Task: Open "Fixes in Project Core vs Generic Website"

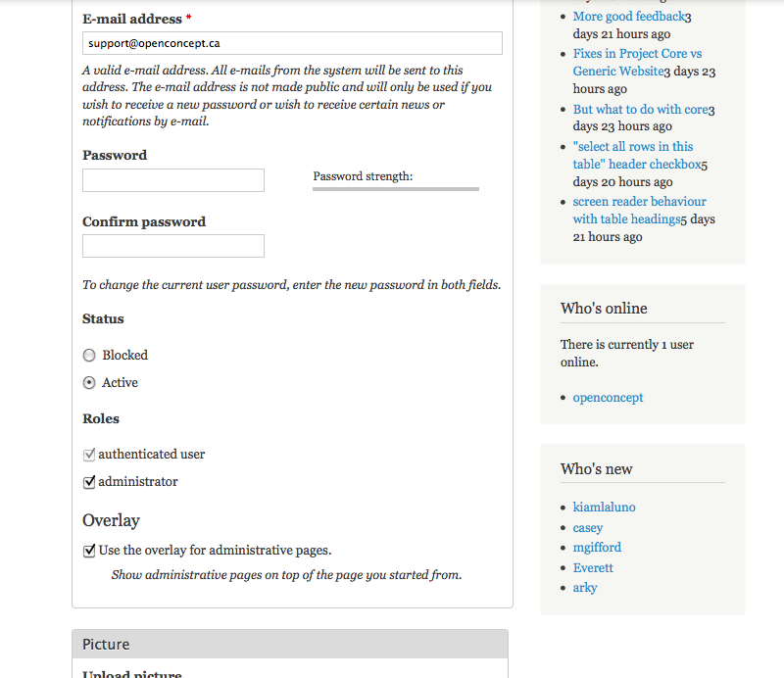Action: [x=637, y=54]
